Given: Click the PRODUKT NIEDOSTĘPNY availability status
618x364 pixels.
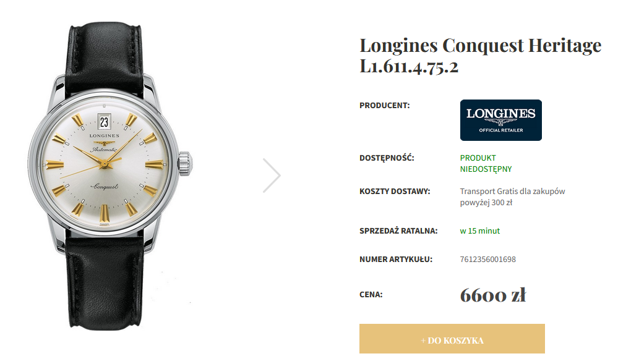Looking at the screenshot, I should (486, 164).
